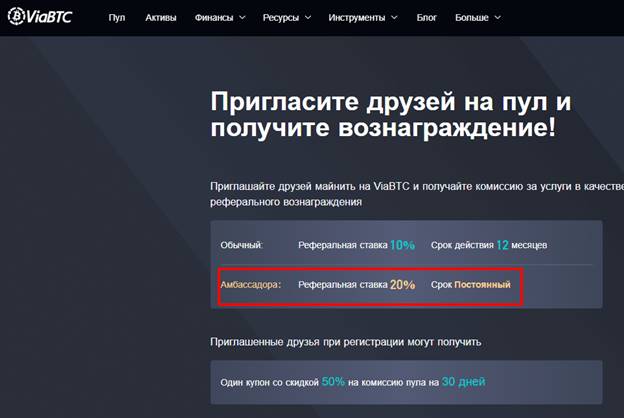Open the Инструменты menu
Viewport: 624px width, 418px height.
pyautogui.click(x=357, y=18)
